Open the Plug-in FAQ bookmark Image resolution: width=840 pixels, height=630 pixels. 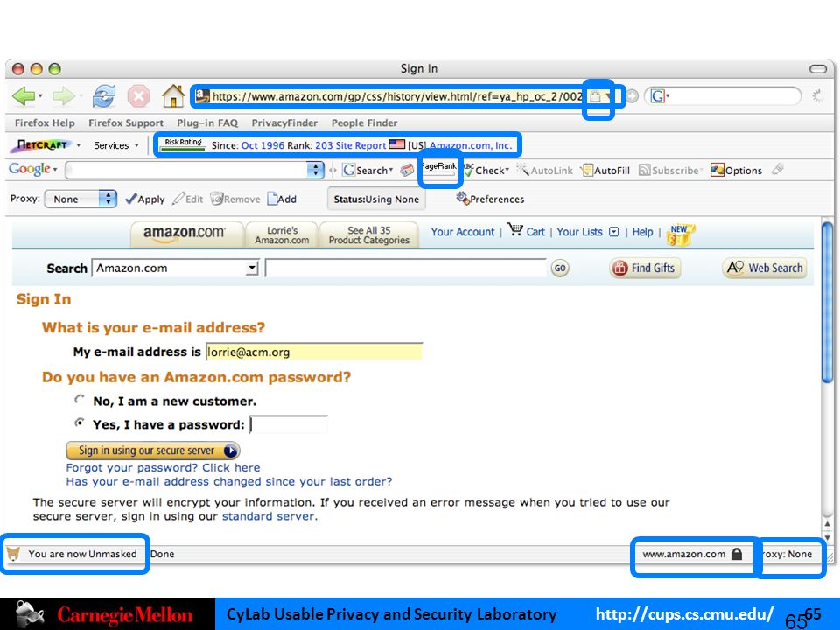(207, 122)
